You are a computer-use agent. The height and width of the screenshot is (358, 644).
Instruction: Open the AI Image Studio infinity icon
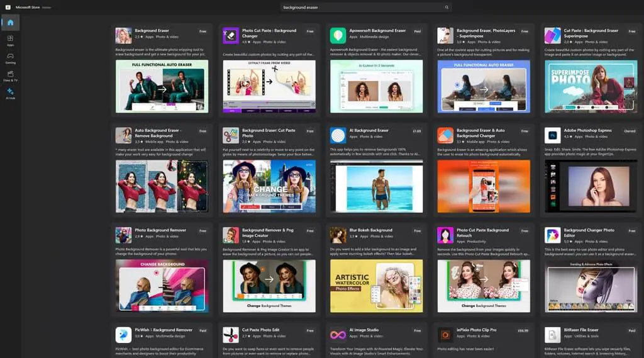[338, 335]
